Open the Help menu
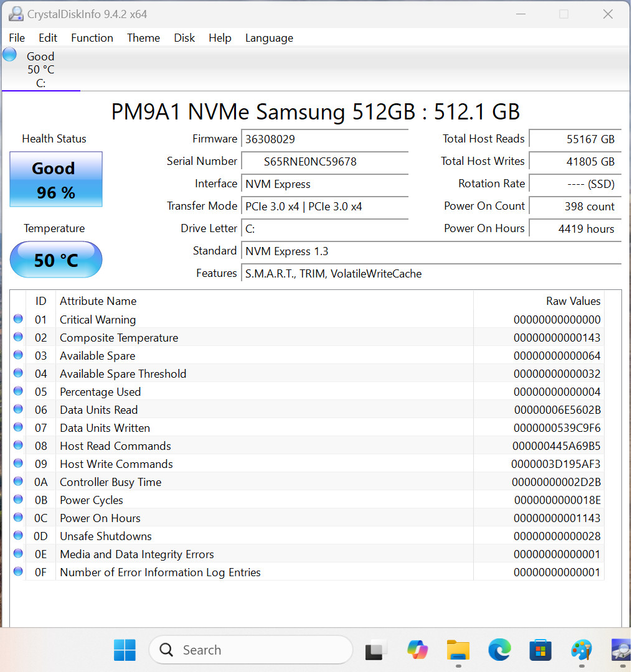Screen dimensions: 632x672 coord(220,38)
